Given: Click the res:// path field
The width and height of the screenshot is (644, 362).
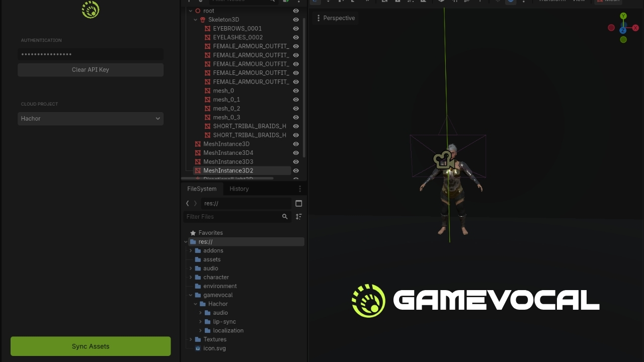Looking at the screenshot, I should point(246,204).
